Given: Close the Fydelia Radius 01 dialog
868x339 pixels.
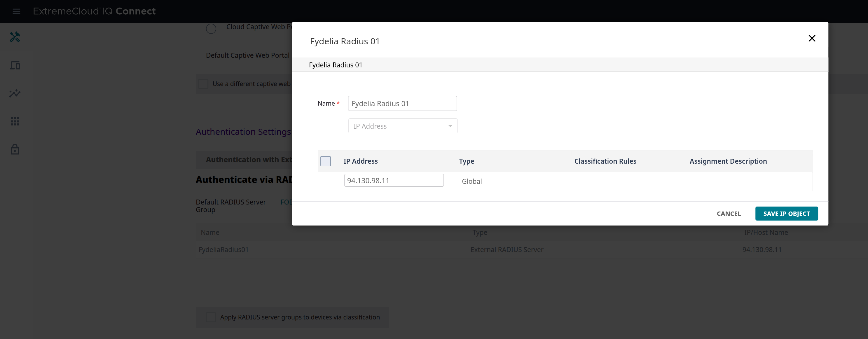Looking at the screenshot, I should pyautogui.click(x=812, y=39).
